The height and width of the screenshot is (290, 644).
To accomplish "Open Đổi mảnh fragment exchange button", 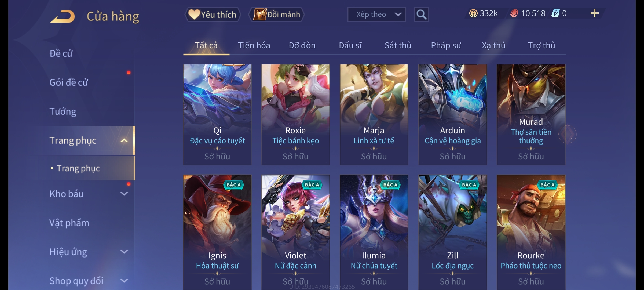I will [x=277, y=15].
